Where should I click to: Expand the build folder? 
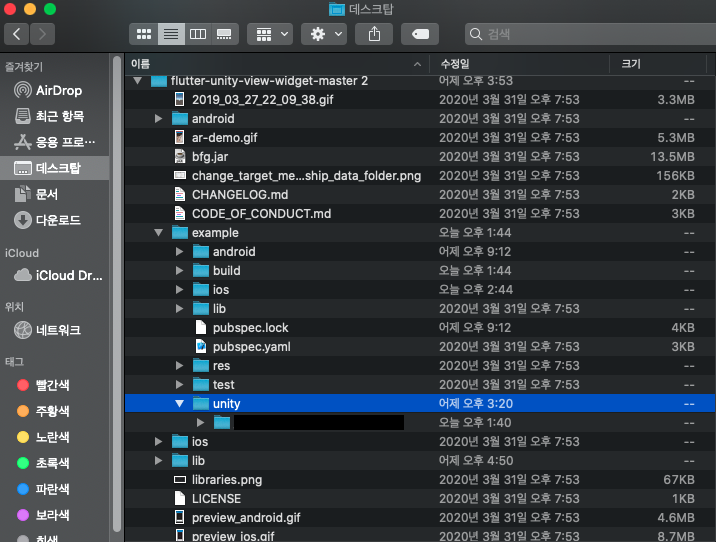pyautogui.click(x=179, y=271)
